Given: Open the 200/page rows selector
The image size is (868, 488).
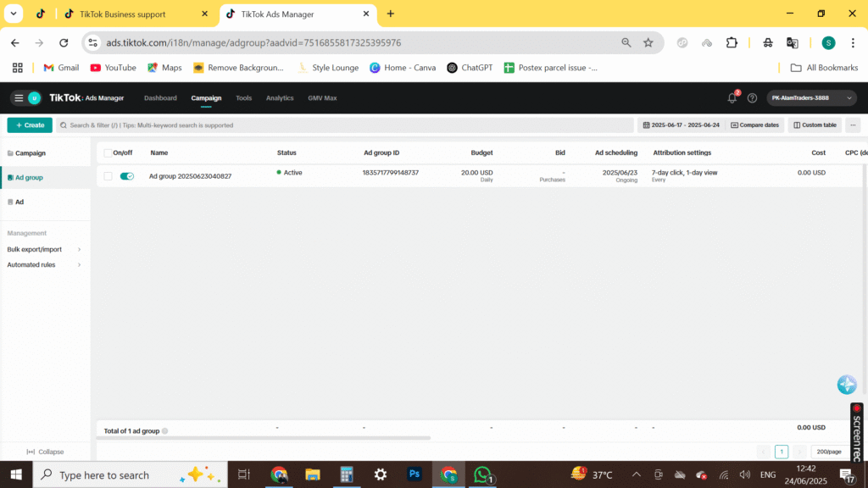Looking at the screenshot, I should (x=830, y=452).
